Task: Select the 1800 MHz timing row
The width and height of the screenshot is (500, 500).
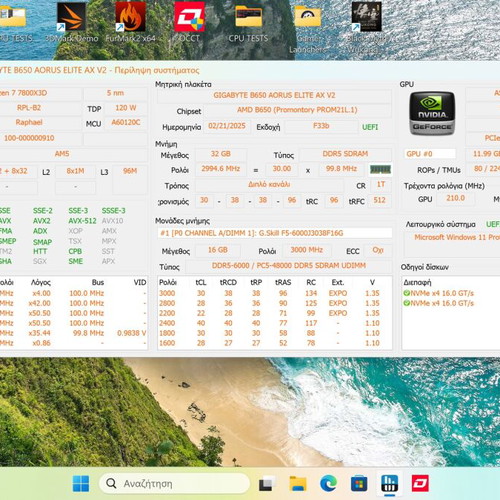Action: 274,333
